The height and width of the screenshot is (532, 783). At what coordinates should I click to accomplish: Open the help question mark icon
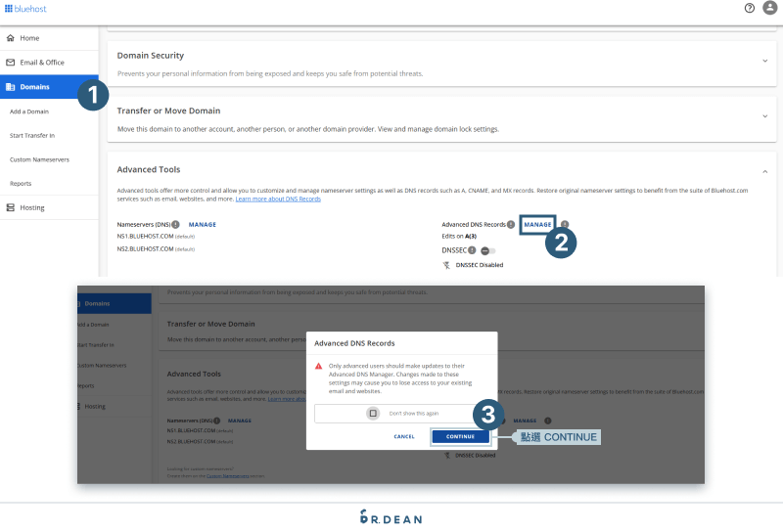749,8
